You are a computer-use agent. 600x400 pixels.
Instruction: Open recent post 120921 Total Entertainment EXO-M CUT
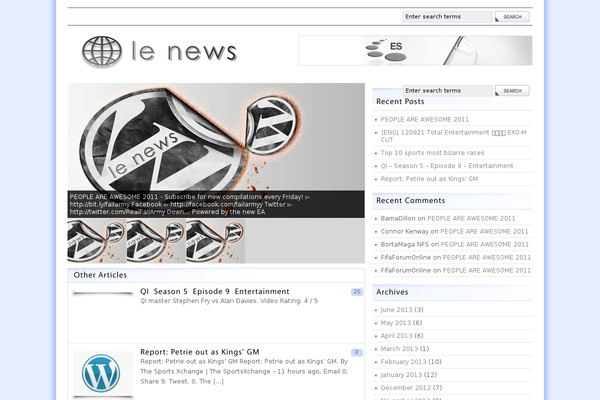pos(453,136)
